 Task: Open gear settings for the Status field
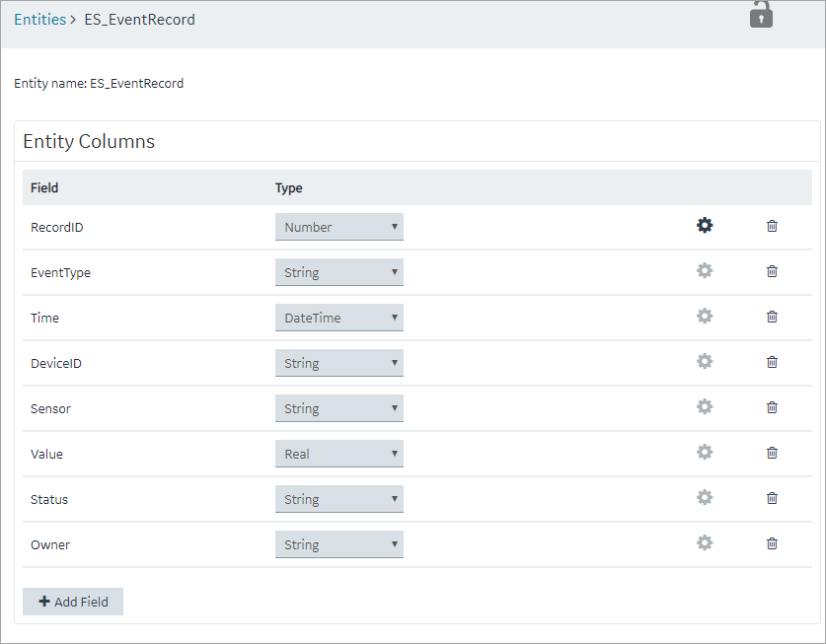tap(705, 497)
